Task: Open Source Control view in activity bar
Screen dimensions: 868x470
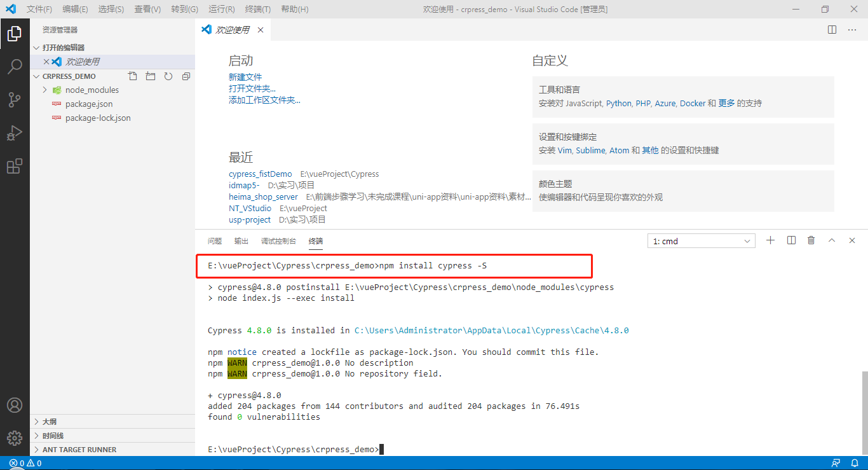Action: click(x=14, y=99)
